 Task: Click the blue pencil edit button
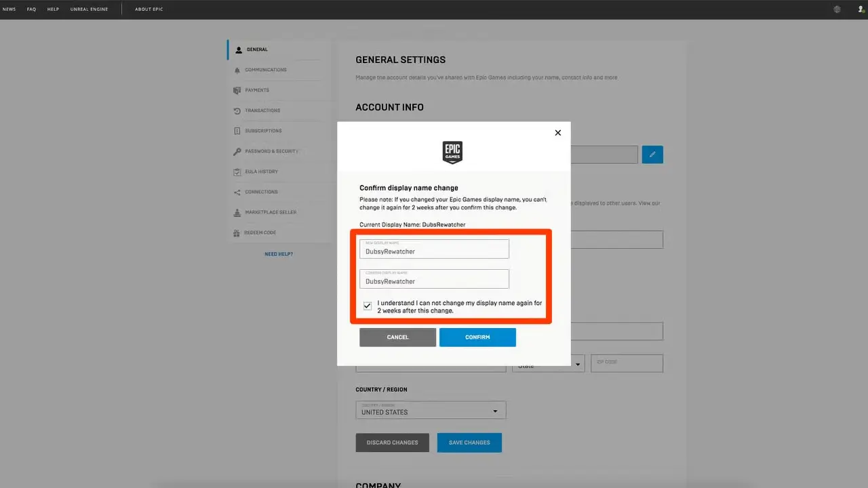(652, 155)
